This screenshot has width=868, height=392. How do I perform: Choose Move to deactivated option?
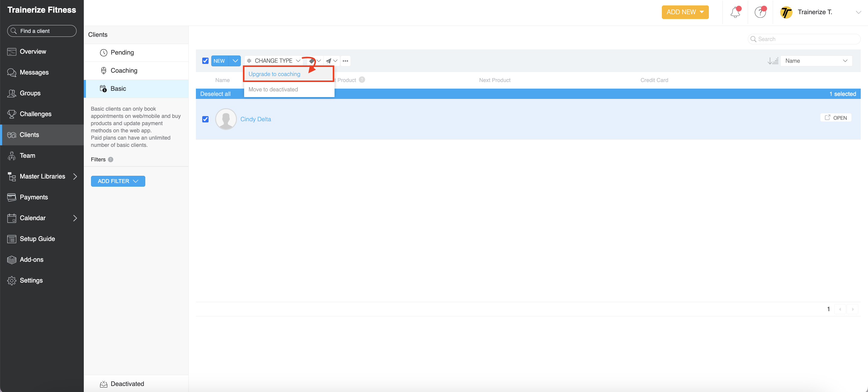(289, 89)
